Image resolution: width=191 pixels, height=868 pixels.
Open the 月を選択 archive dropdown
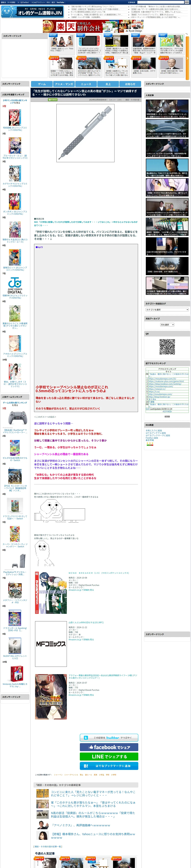[x=167, y=324]
